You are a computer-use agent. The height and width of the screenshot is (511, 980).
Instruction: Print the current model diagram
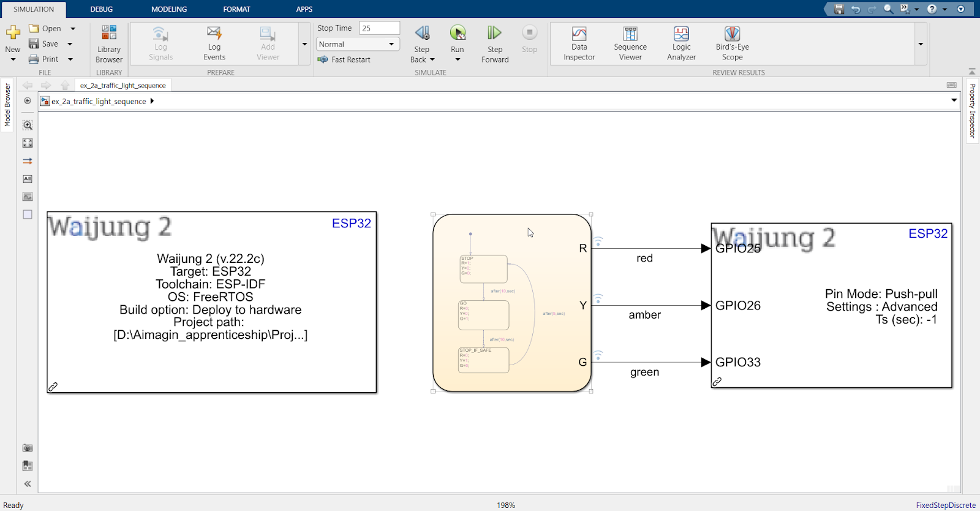[x=43, y=59]
